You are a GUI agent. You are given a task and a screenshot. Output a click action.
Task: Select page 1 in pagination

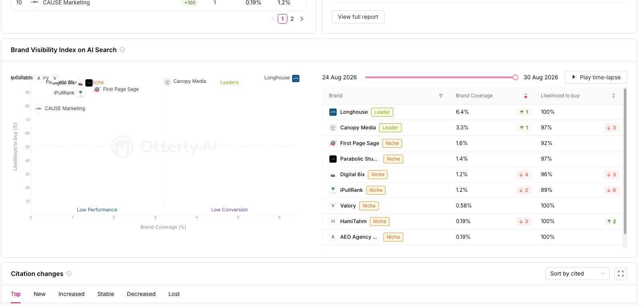(283, 19)
